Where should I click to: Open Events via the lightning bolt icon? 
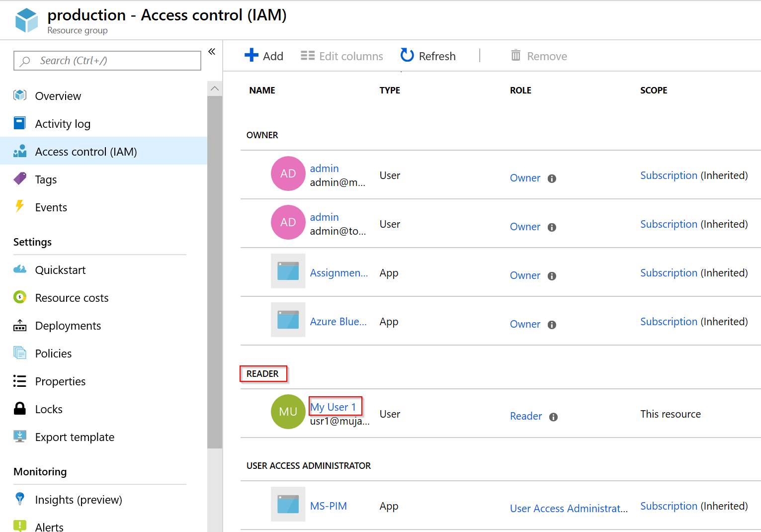(19, 206)
